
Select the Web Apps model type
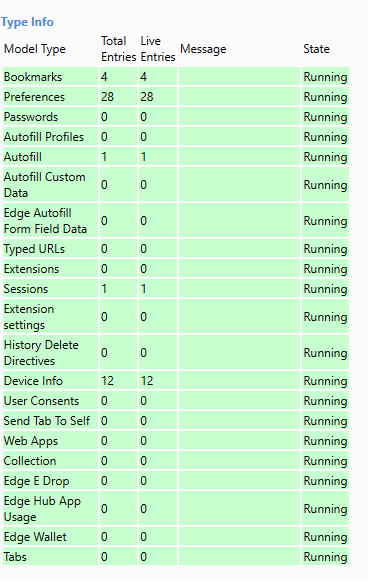coord(31,441)
